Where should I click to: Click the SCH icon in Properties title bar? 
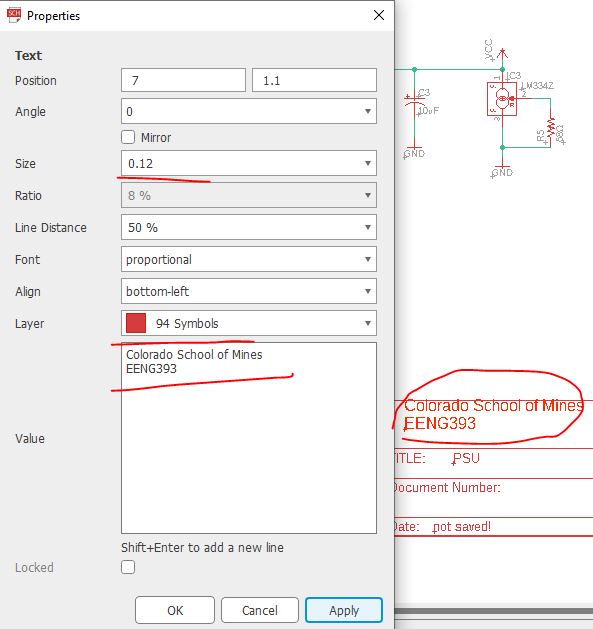coord(14,15)
